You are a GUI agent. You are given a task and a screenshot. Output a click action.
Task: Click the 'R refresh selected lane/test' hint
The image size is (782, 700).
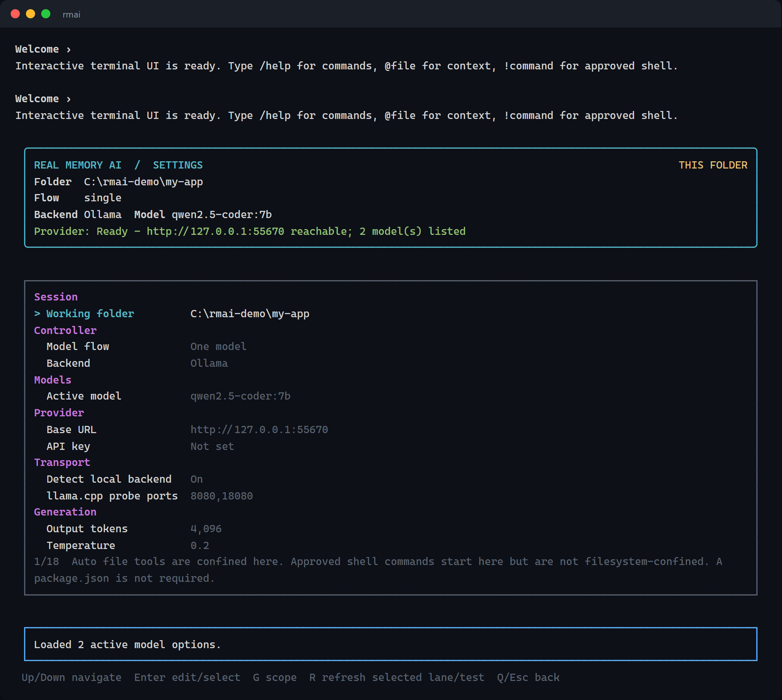click(397, 677)
